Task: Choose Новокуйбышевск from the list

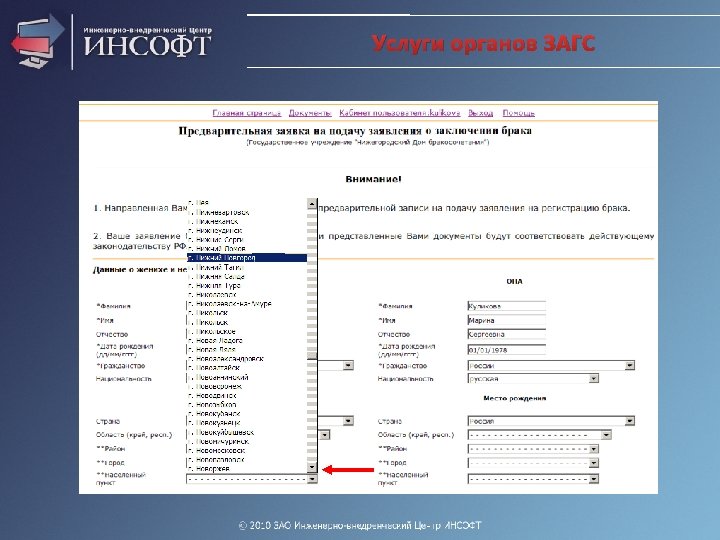Action: (x=247, y=433)
